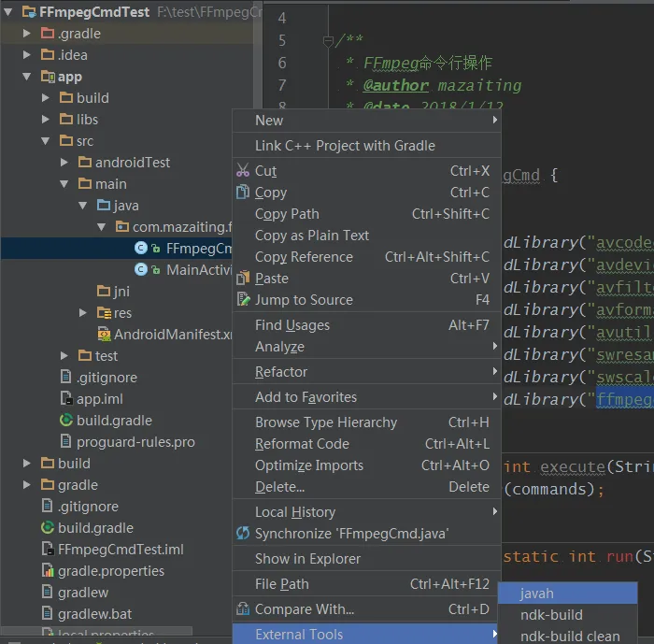Expand the libs folder
Viewport: 654px width, 644px height.
coord(46,120)
